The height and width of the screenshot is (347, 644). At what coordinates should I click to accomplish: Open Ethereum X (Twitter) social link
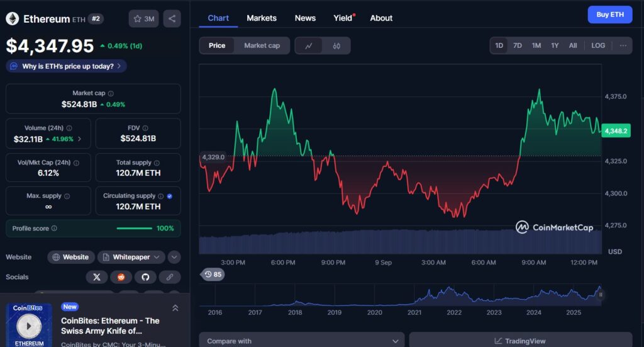[x=96, y=277]
